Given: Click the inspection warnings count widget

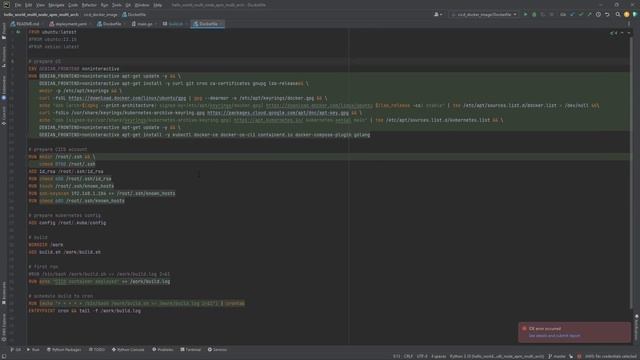Looking at the screenshot, I should 613,33.
